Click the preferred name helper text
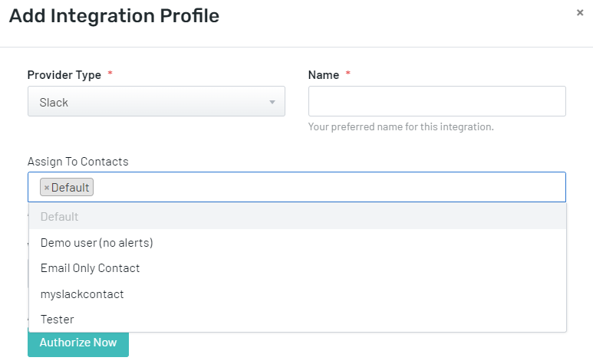Image resolution: width=593 pixels, height=364 pixels. tap(401, 127)
